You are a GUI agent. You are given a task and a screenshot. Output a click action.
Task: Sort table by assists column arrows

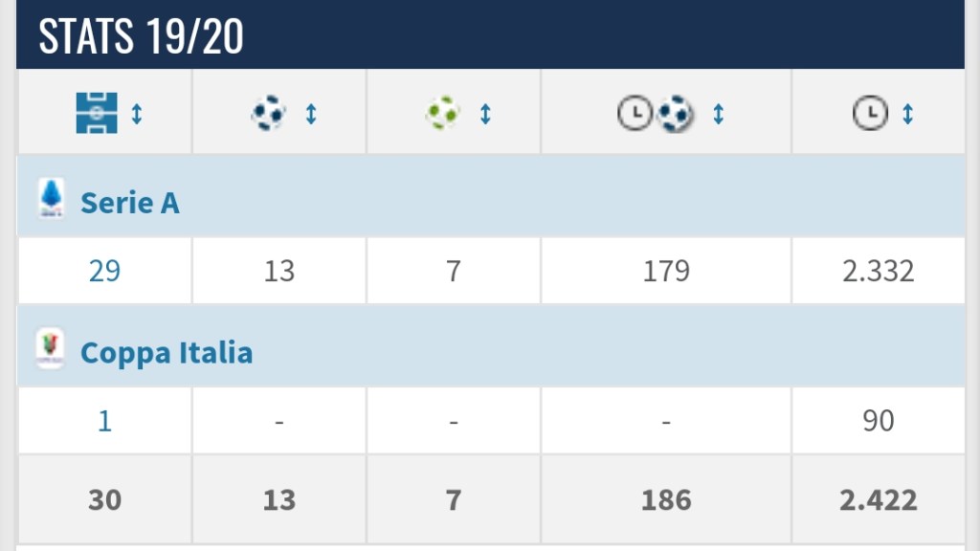(x=485, y=114)
